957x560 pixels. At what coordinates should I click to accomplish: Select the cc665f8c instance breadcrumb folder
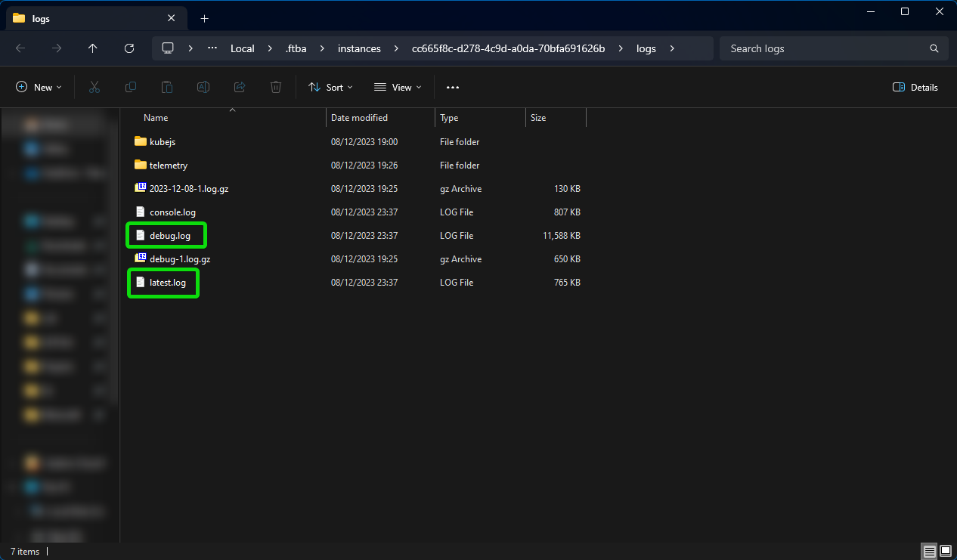[x=508, y=48]
